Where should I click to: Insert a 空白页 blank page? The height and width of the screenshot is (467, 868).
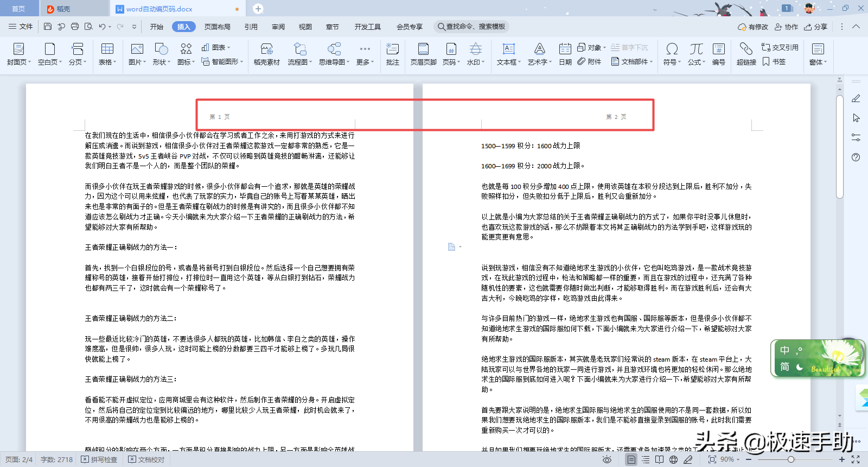[50, 54]
